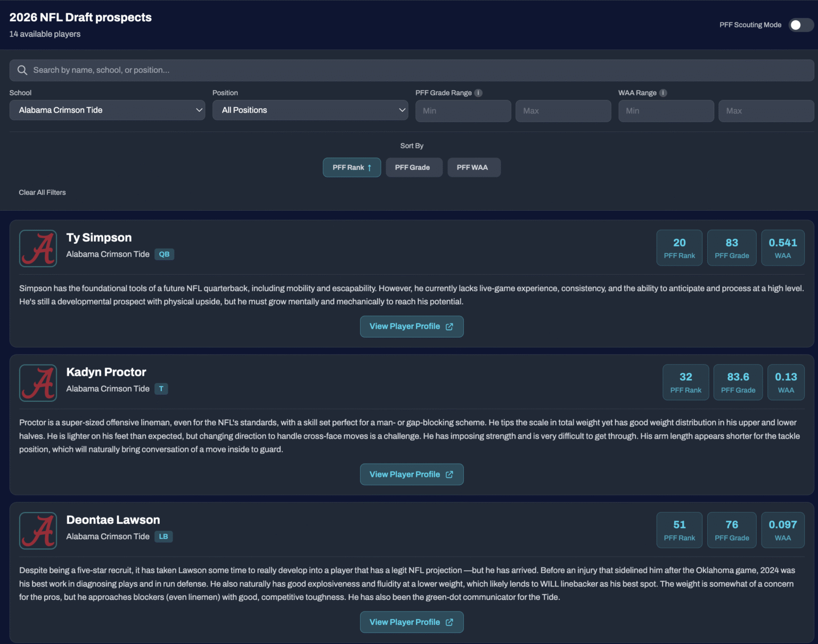
Task: Expand the All Positions dropdown
Action: pyautogui.click(x=310, y=110)
